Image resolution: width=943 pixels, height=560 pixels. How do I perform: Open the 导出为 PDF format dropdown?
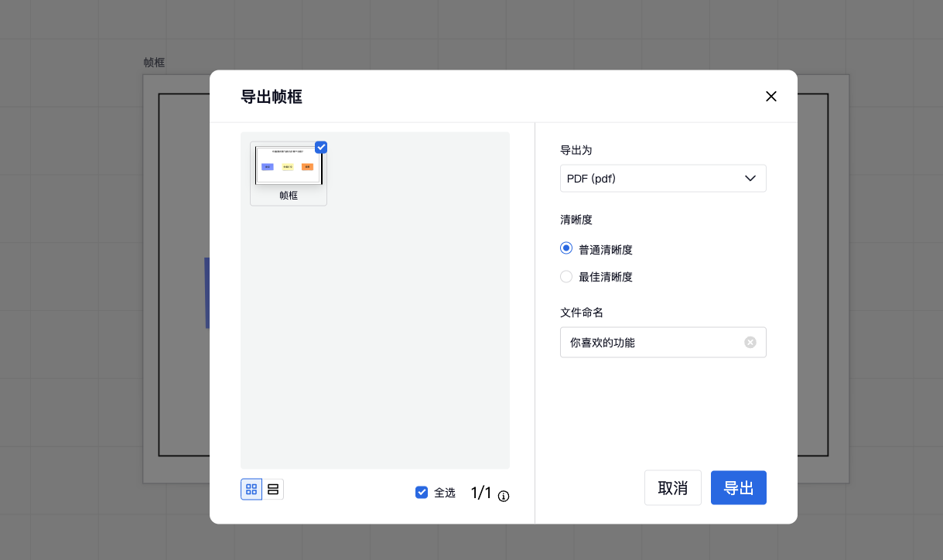click(x=663, y=178)
